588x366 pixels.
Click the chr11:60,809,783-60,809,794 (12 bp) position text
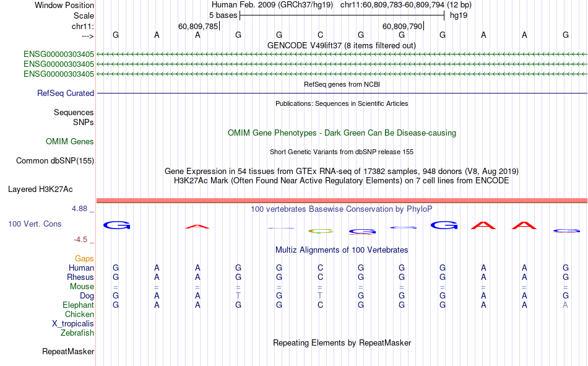pos(406,5)
